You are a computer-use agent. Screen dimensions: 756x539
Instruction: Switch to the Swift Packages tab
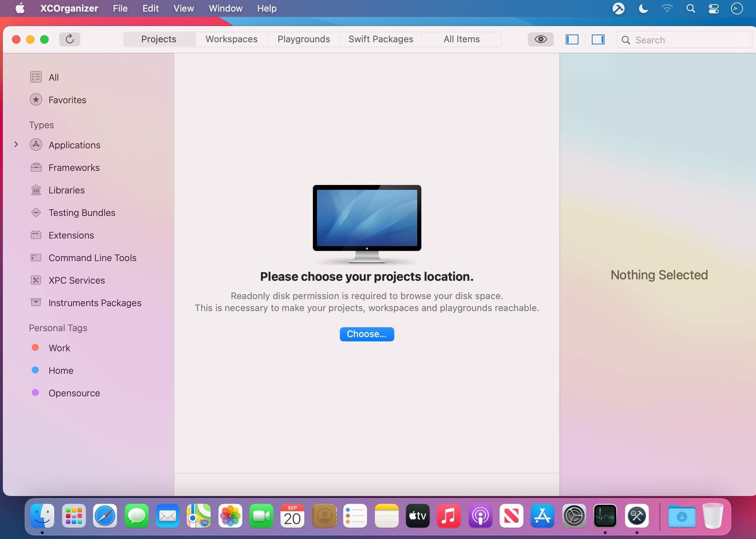click(x=380, y=39)
